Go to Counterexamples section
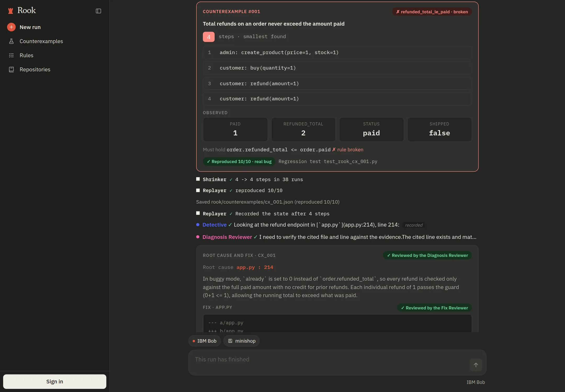Image resolution: width=565 pixels, height=392 pixels. tap(41, 41)
